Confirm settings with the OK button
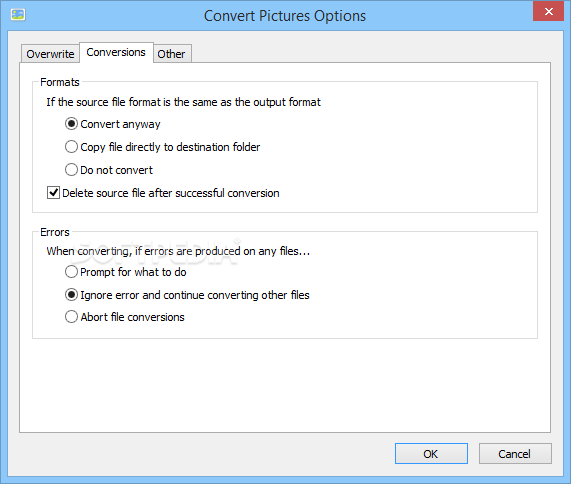The image size is (571, 484). tap(431, 454)
